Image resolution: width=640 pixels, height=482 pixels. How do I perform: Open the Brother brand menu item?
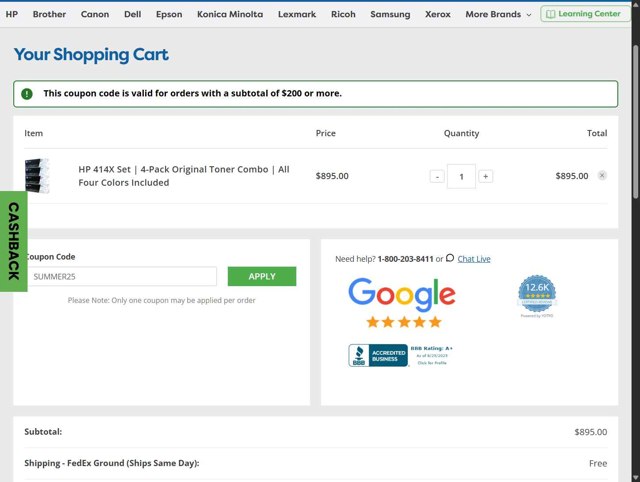click(x=49, y=14)
